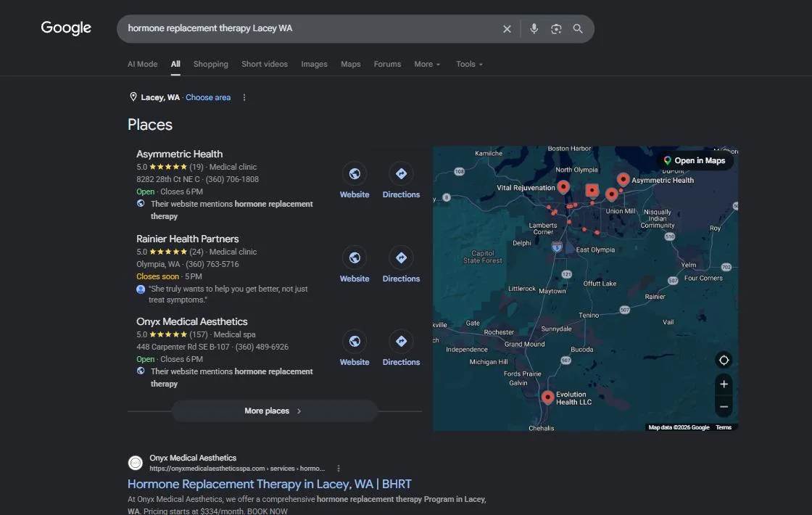Expand the More search filters dropdown
812x515 pixels.
coord(427,65)
